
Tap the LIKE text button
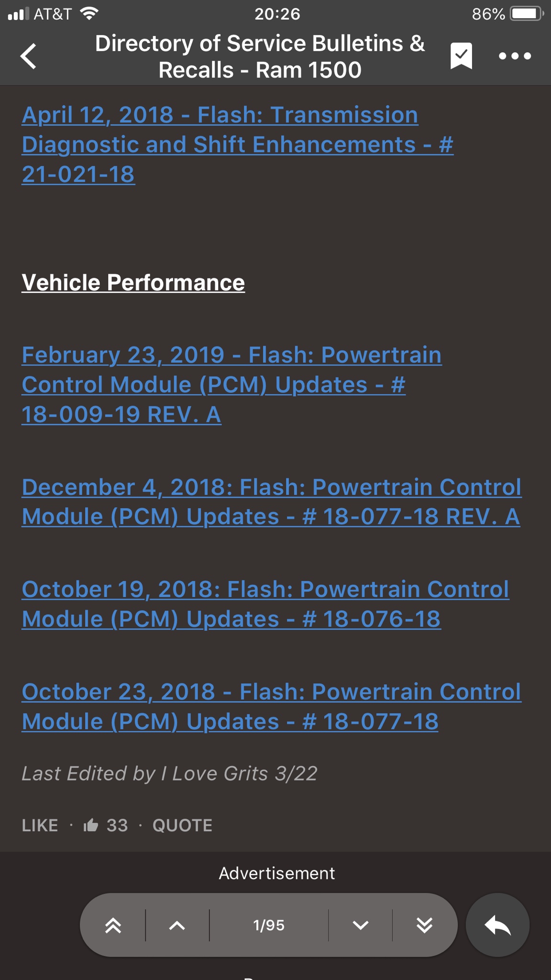(40, 825)
